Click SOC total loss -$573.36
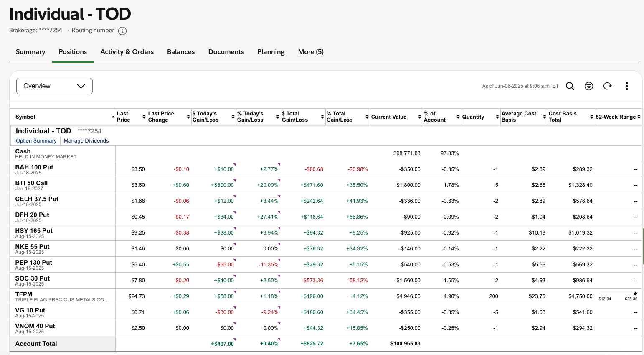 (x=313, y=281)
